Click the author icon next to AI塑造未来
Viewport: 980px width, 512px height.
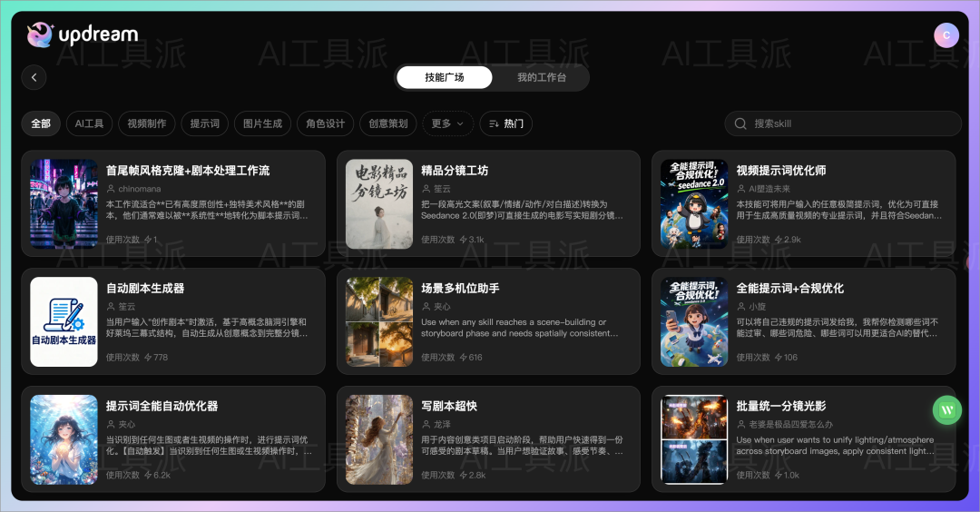741,189
